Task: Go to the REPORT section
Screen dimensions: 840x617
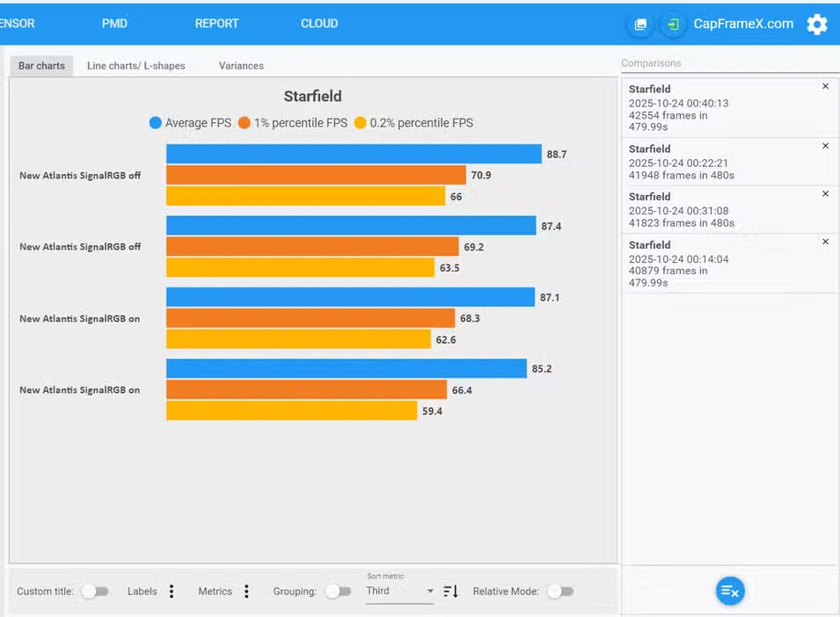Action: click(x=216, y=24)
